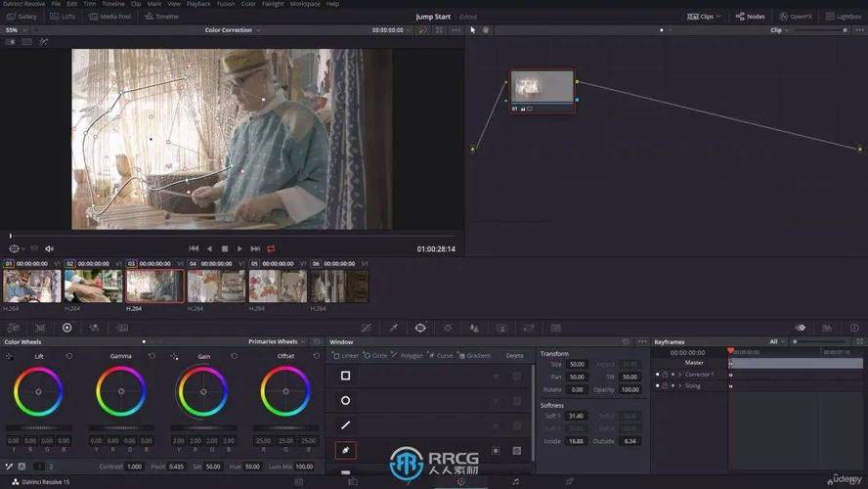Open the LUTs browser

click(x=63, y=17)
